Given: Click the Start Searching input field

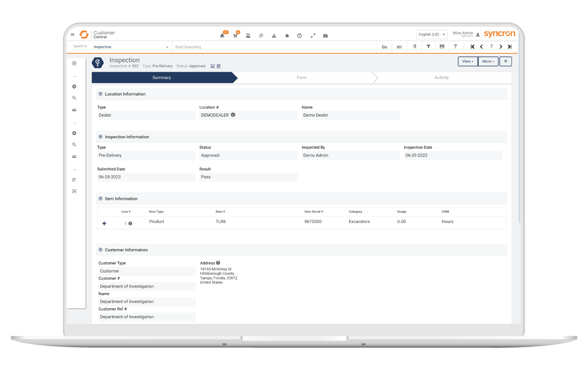Looking at the screenshot, I should tap(271, 47).
